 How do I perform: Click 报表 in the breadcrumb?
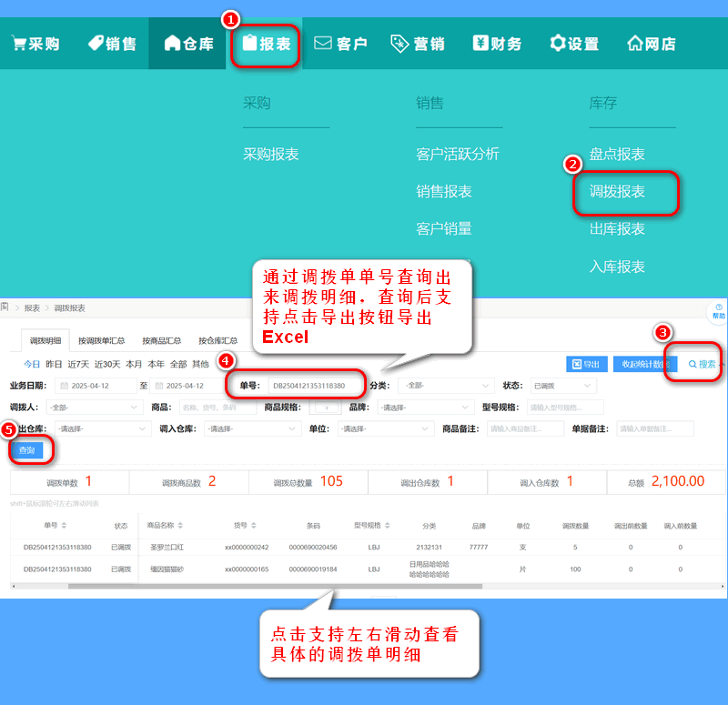(x=32, y=308)
